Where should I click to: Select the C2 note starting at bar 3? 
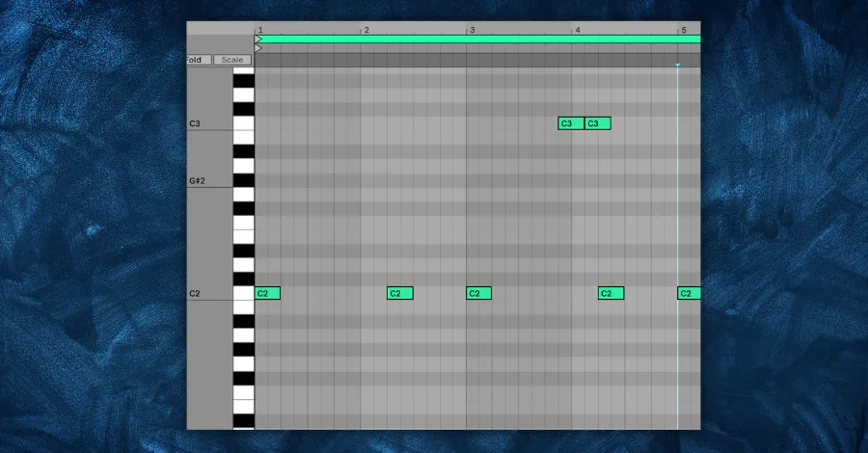(478, 293)
